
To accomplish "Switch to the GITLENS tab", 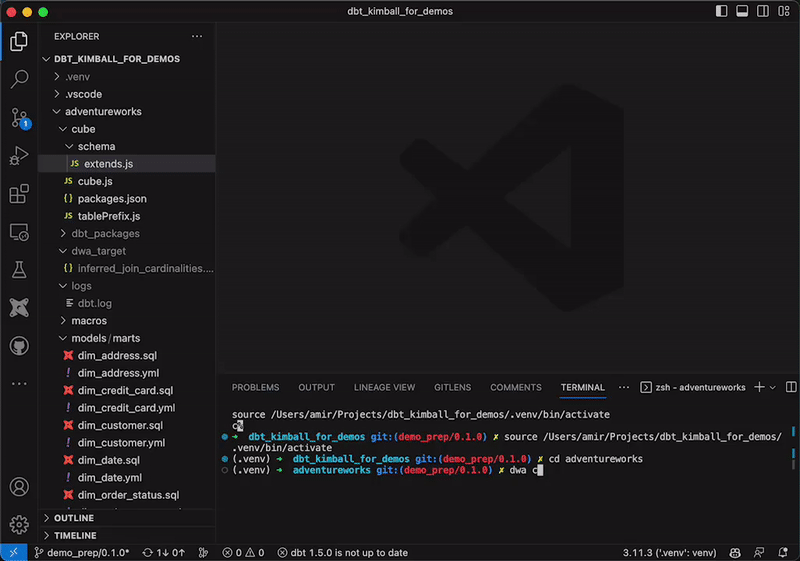I will [453, 387].
